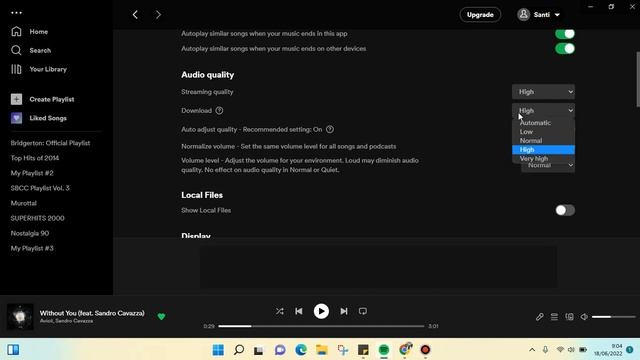Choose Low download quality
Image resolution: width=640 pixels, height=360 pixels.
coord(543,132)
